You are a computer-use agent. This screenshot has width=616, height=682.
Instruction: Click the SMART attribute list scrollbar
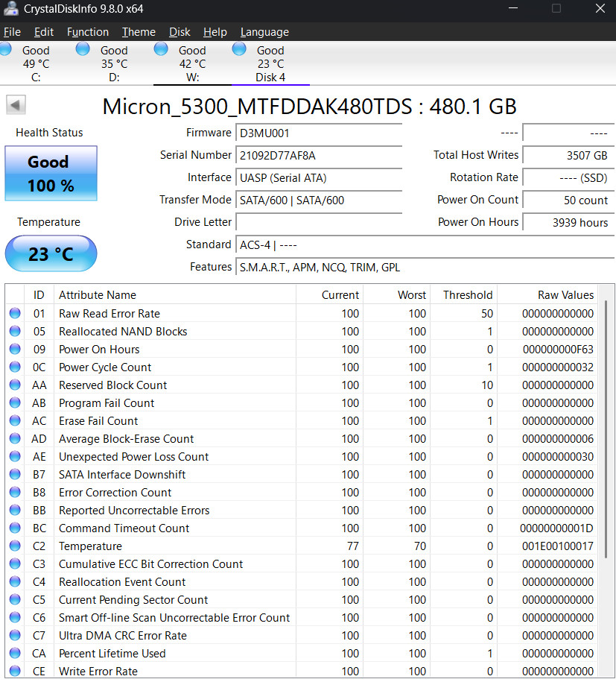pyautogui.click(x=606, y=429)
